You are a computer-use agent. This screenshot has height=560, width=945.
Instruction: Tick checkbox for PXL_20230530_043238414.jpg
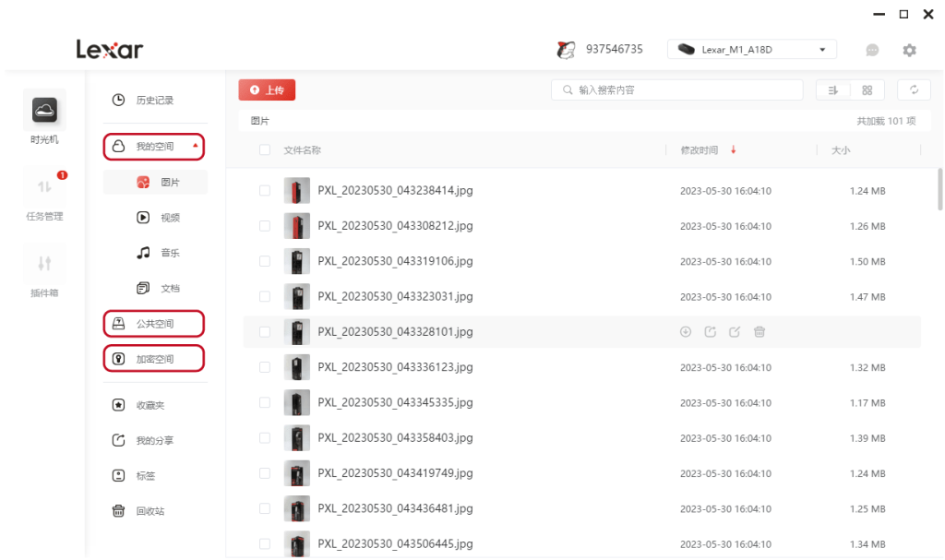265,191
